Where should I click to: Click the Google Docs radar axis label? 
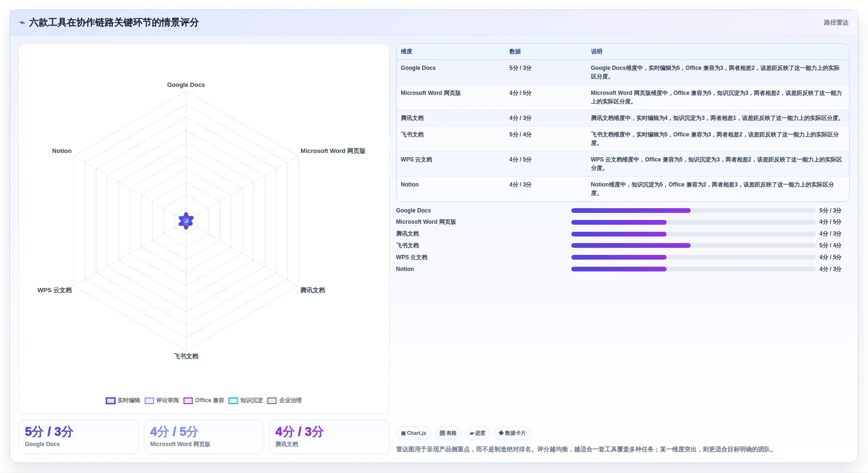pyautogui.click(x=186, y=85)
